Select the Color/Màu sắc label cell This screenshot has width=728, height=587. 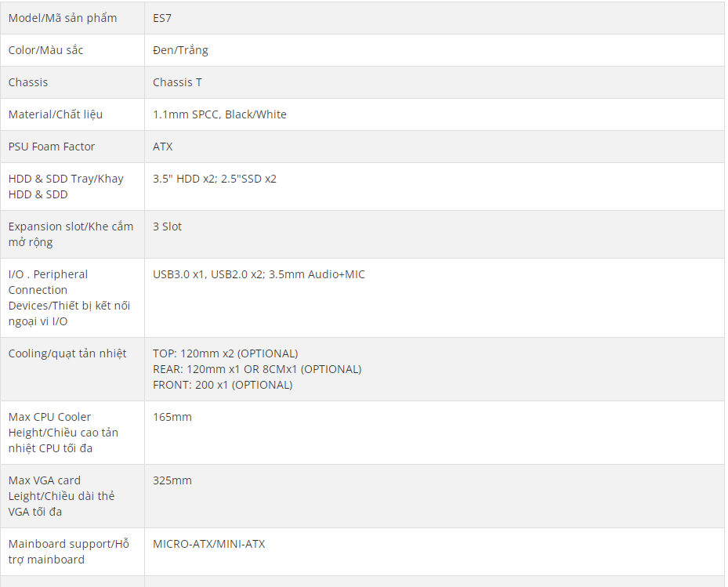pos(72,50)
